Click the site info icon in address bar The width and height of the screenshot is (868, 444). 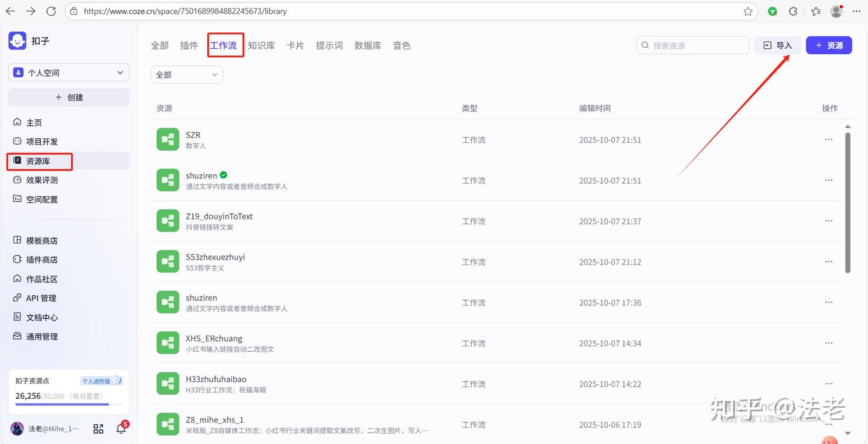[x=74, y=11]
